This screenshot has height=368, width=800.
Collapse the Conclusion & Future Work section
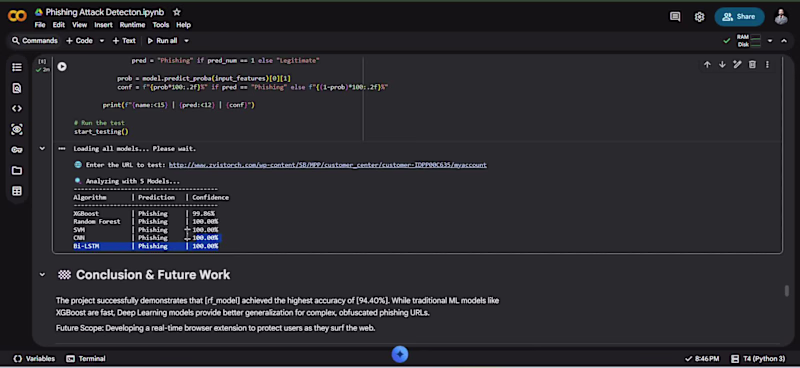click(x=42, y=275)
